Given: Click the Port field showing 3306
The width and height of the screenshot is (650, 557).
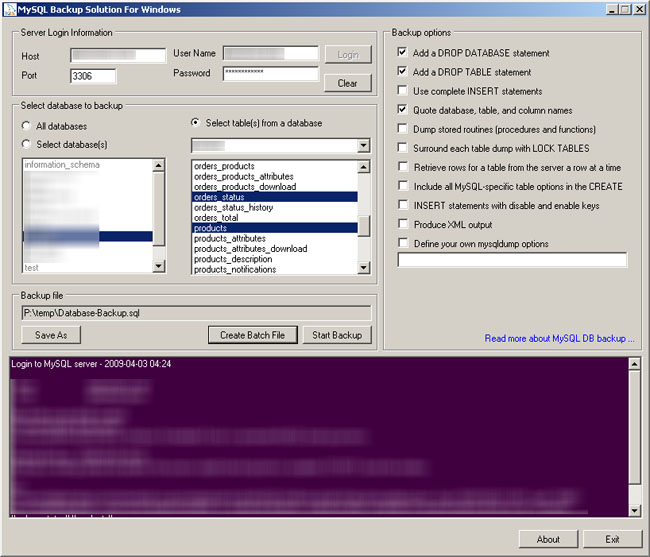Looking at the screenshot, I should (93, 76).
